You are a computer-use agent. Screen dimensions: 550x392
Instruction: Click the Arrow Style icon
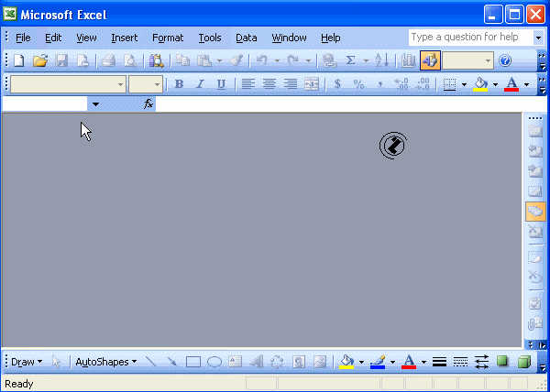coord(481,362)
